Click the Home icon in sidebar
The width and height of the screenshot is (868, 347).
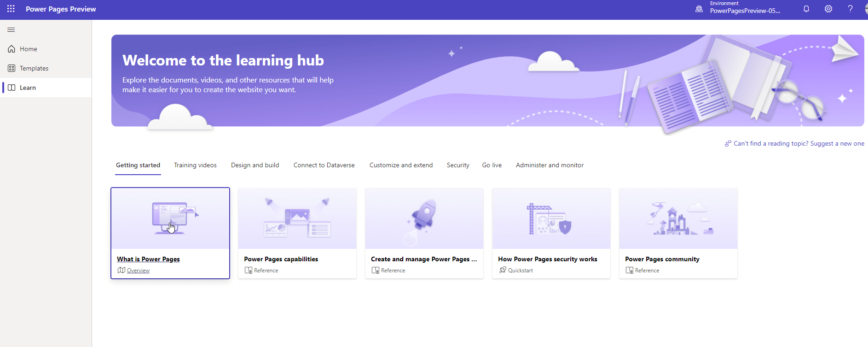point(12,49)
